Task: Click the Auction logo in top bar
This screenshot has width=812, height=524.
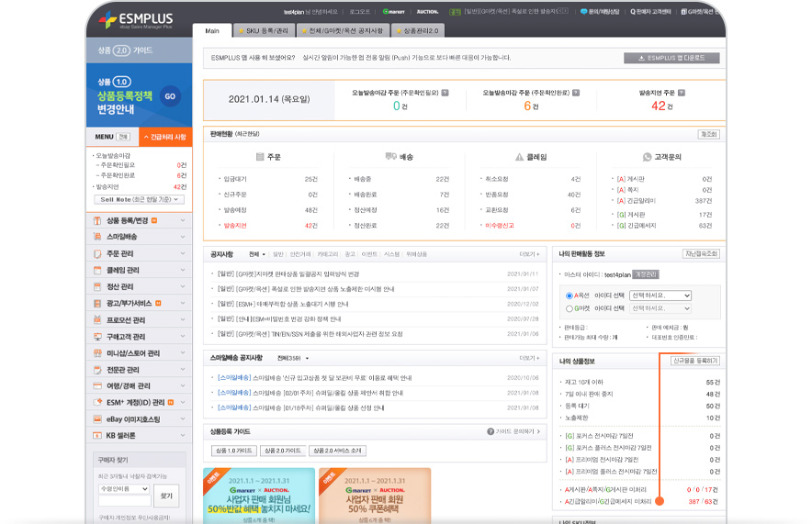Action: click(x=428, y=11)
